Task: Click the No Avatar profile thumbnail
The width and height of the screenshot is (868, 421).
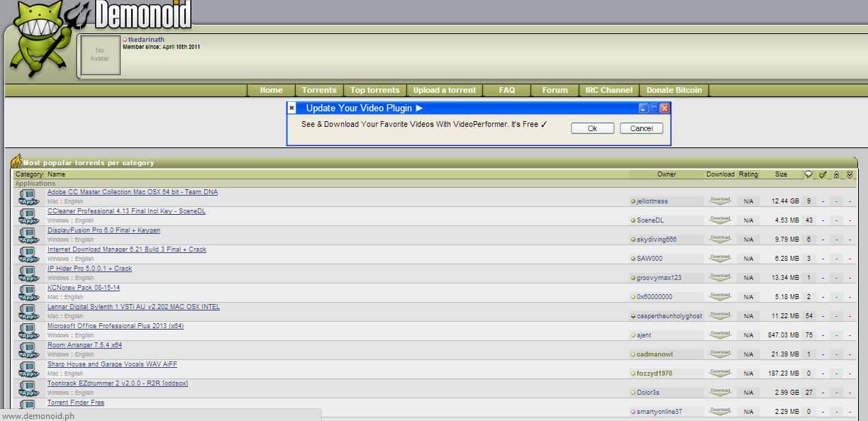Action: [100, 55]
